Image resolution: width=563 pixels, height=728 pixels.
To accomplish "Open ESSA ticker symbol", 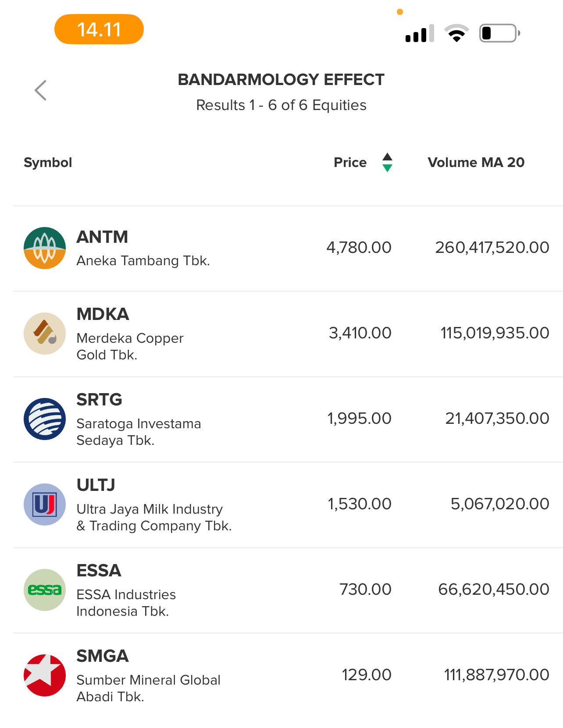I will click(x=99, y=571).
